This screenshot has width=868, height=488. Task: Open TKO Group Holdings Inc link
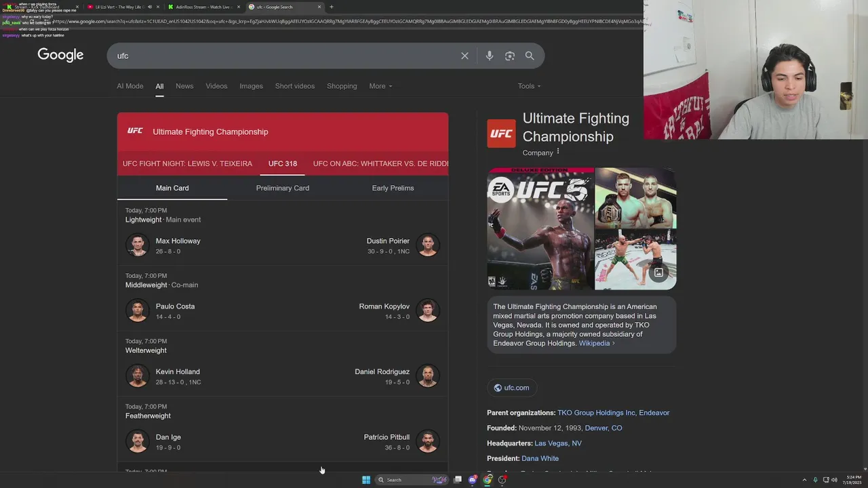(596, 413)
